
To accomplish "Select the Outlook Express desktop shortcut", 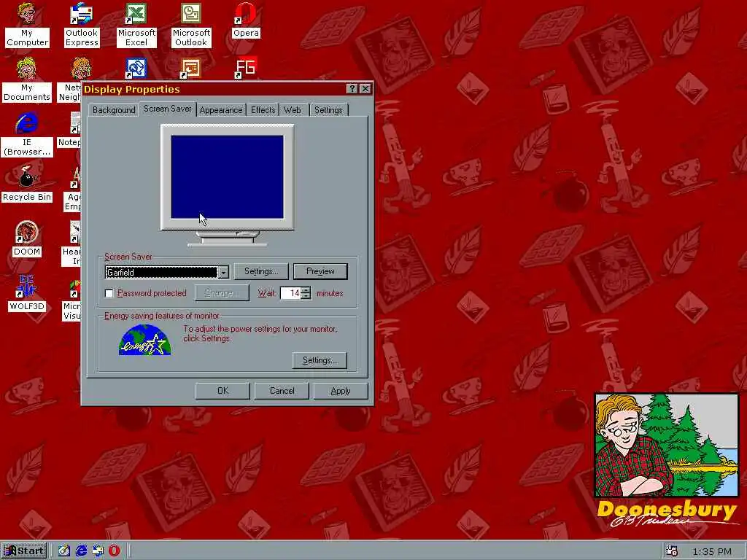I will coord(82,24).
